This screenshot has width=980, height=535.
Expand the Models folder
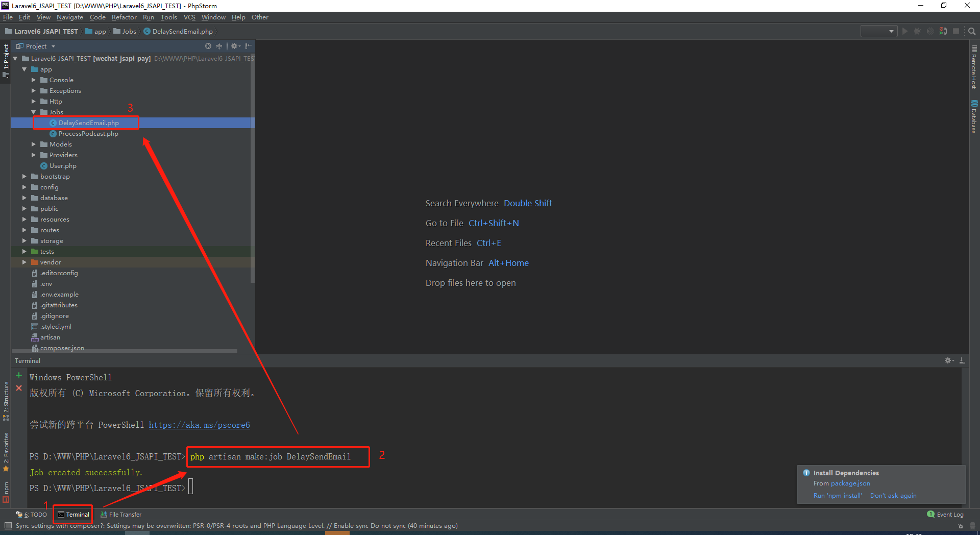point(34,144)
